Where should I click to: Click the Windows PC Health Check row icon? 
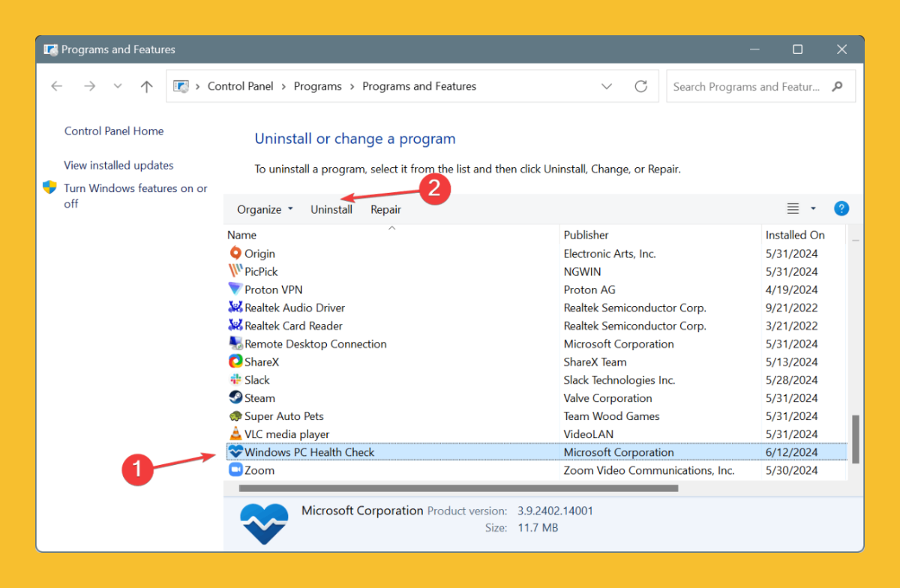pyautogui.click(x=235, y=452)
